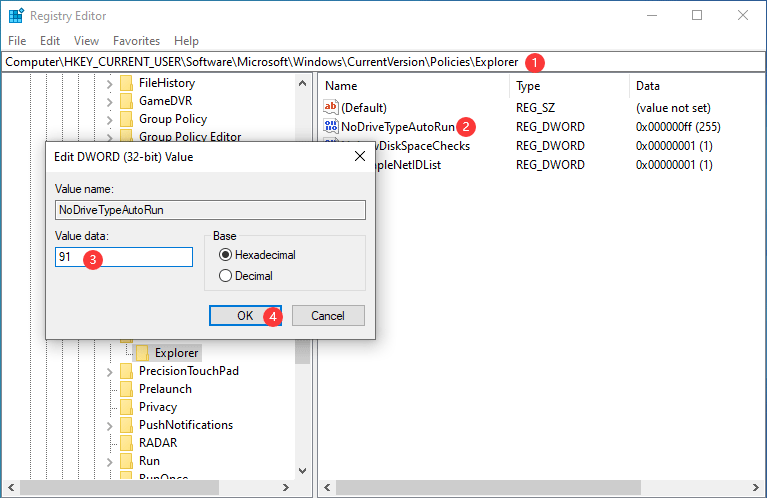This screenshot has width=767, height=498.
Task: Open the View menu
Action: (x=87, y=41)
